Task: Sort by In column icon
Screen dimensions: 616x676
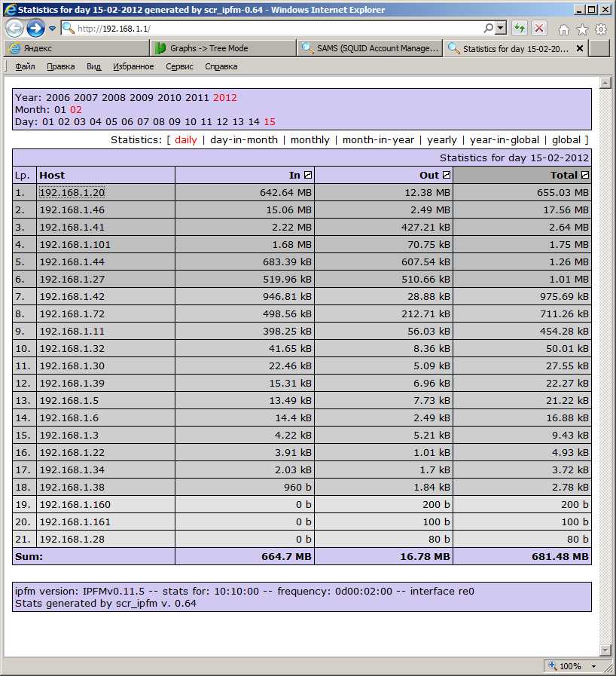Action: click(x=307, y=175)
